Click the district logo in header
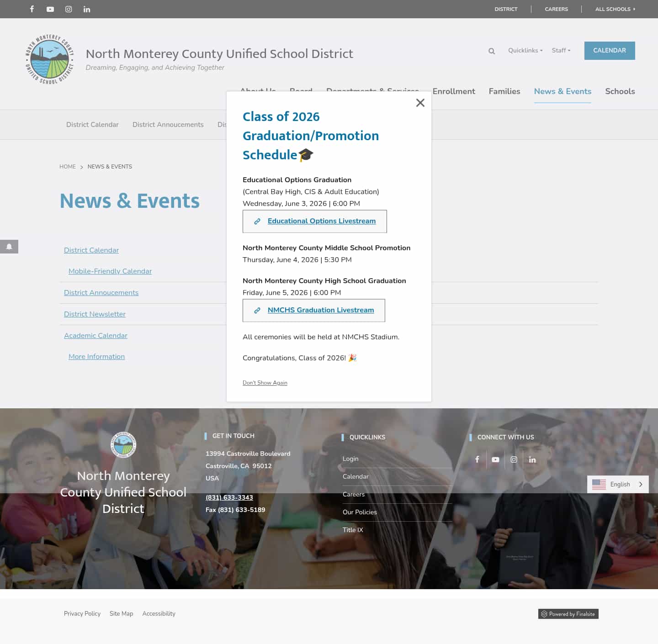This screenshot has width=658, height=644. [x=49, y=59]
